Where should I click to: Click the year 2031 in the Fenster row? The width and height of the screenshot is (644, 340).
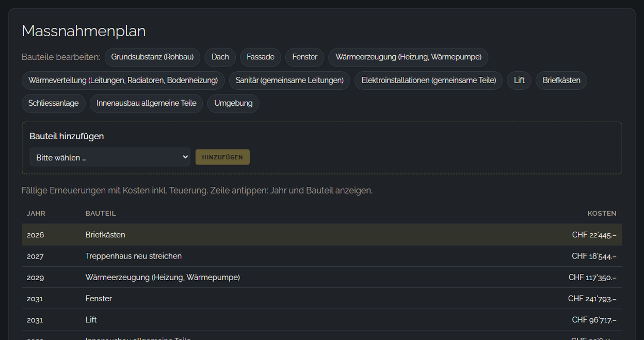tap(35, 298)
